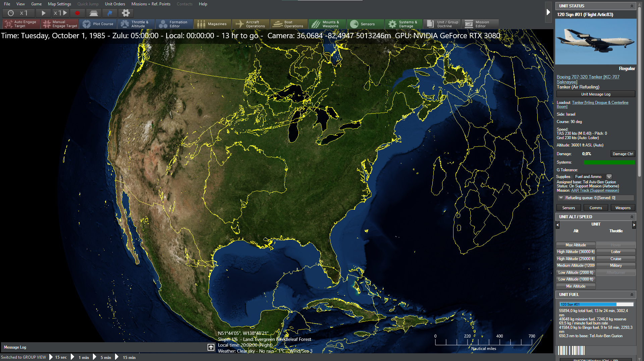Open the Unit Orders menu
Screen dimensions: 644x361
(115, 4)
